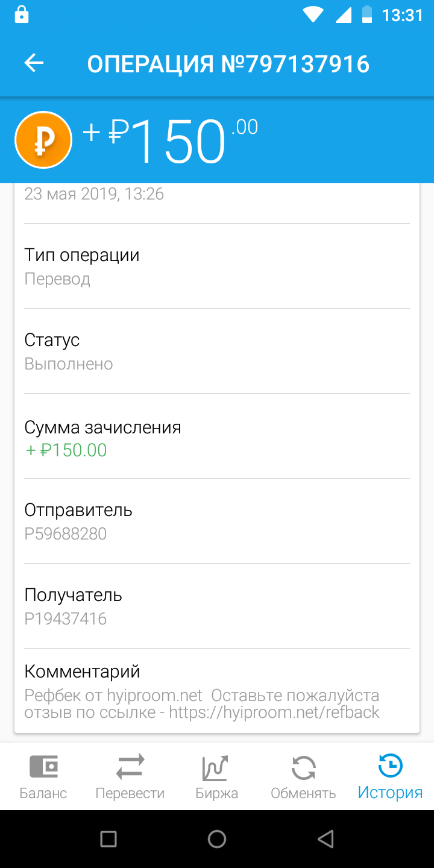Tap the recipient account P19437416
The width and height of the screenshot is (434, 868).
[66, 618]
